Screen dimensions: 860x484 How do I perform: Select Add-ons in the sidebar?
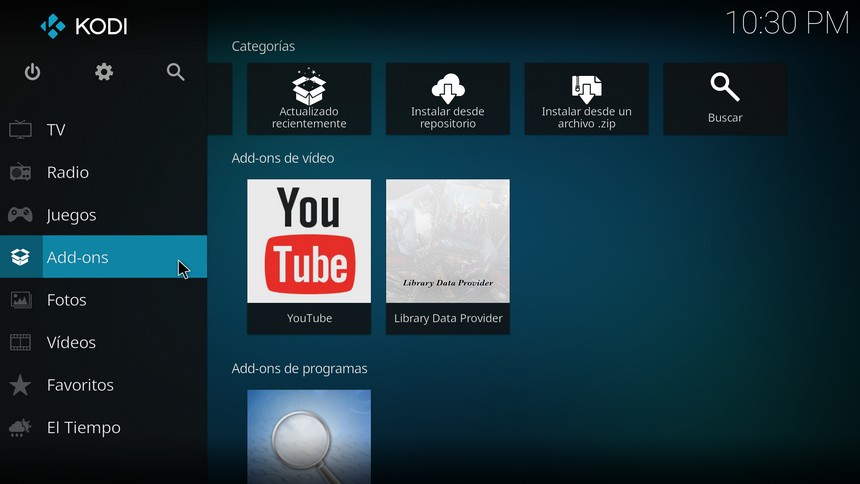104,257
